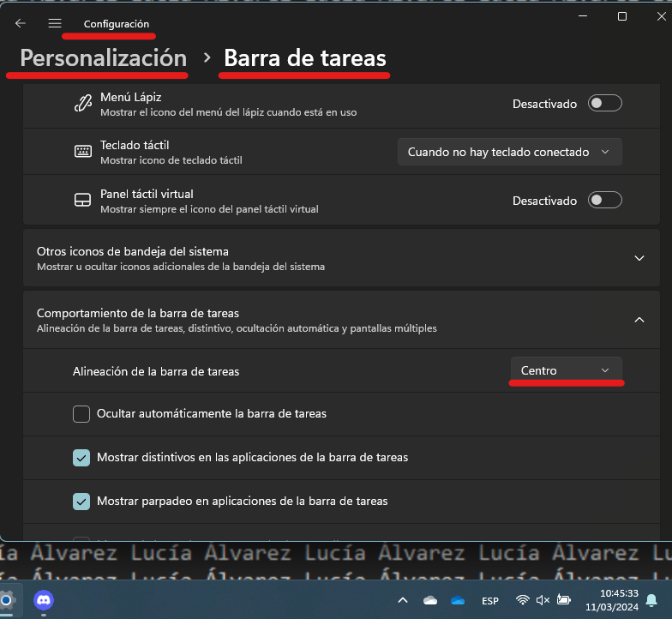Uncheck Mostrar distintivos en las aplicaciones
The height and width of the screenshot is (619, 672).
pyautogui.click(x=81, y=458)
